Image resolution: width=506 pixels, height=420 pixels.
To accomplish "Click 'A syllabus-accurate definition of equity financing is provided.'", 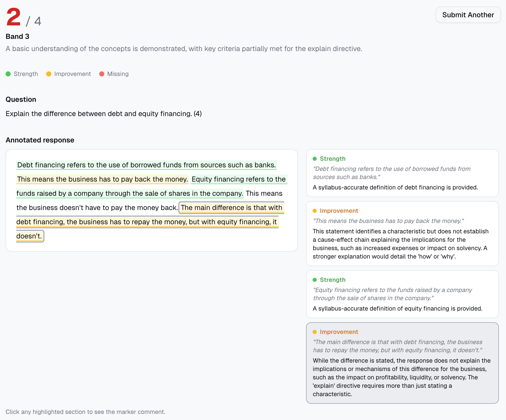I will pos(397,309).
